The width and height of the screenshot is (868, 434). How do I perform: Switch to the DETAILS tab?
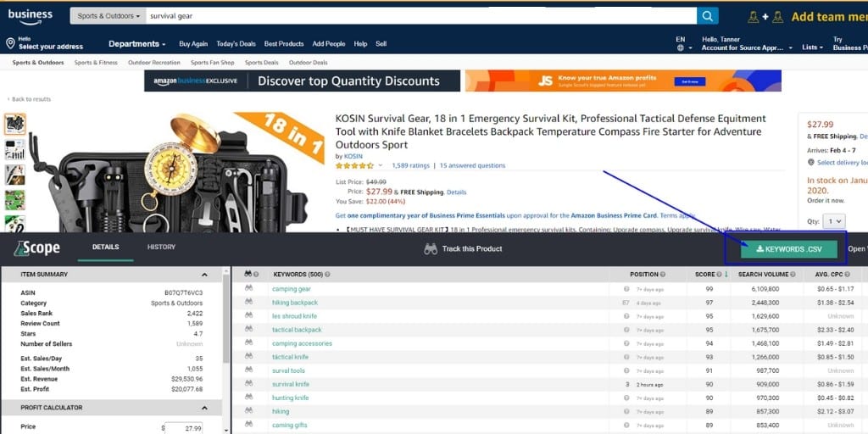(105, 247)
